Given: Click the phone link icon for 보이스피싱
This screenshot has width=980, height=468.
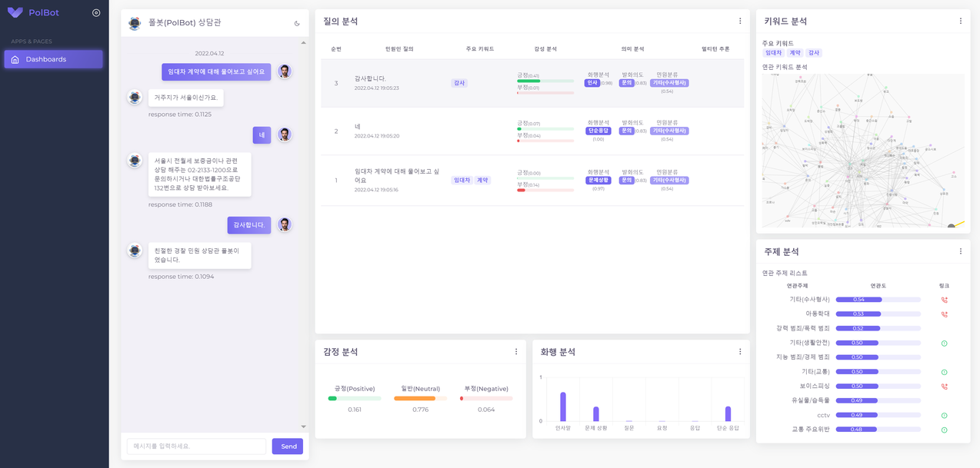Looking at the screenshot, I should tap(945, 387).
